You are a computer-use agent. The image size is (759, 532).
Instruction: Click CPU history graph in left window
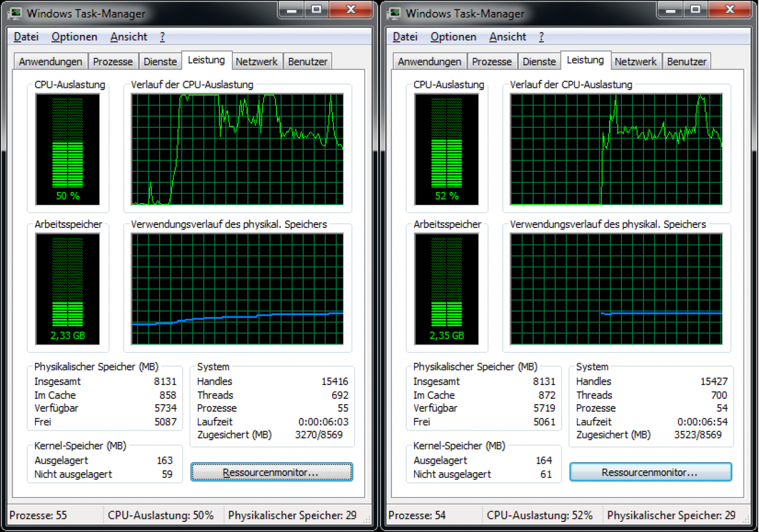coord(237,149)
